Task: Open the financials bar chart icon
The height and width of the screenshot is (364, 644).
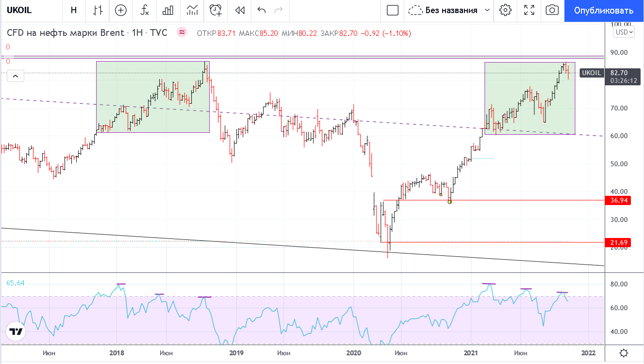Action: click(x=168, y=10)
